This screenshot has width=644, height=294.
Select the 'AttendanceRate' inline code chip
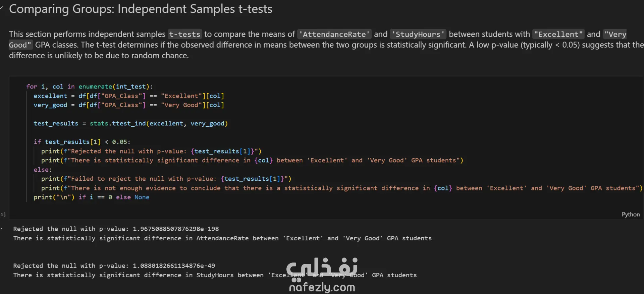pyautogui.click(x=334, y=34)
